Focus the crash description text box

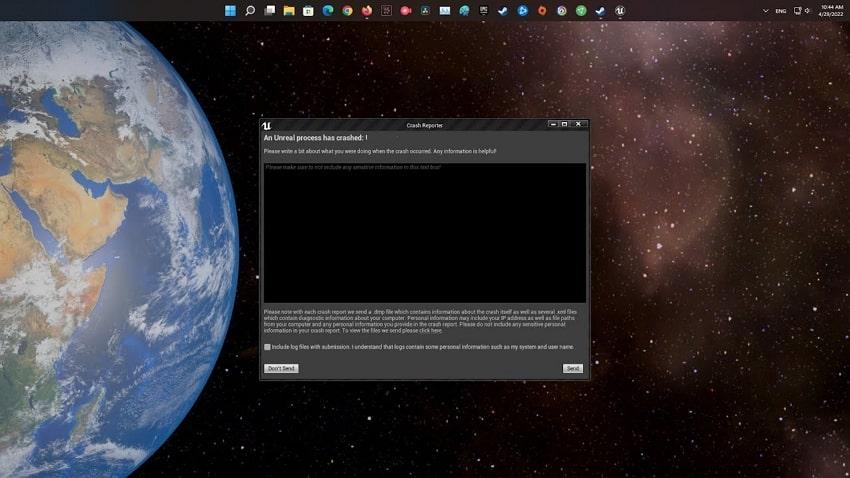(424, 233)
